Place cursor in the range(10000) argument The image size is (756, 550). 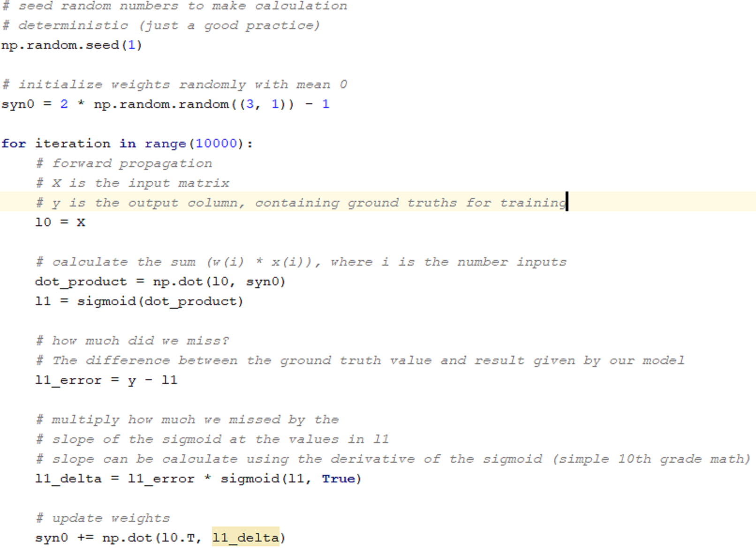(x=217, y=144)
